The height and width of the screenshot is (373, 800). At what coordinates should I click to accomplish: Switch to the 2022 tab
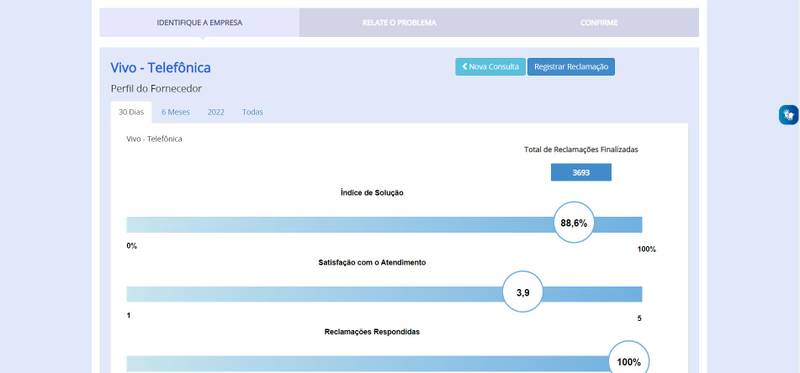[x=216, y=112]
